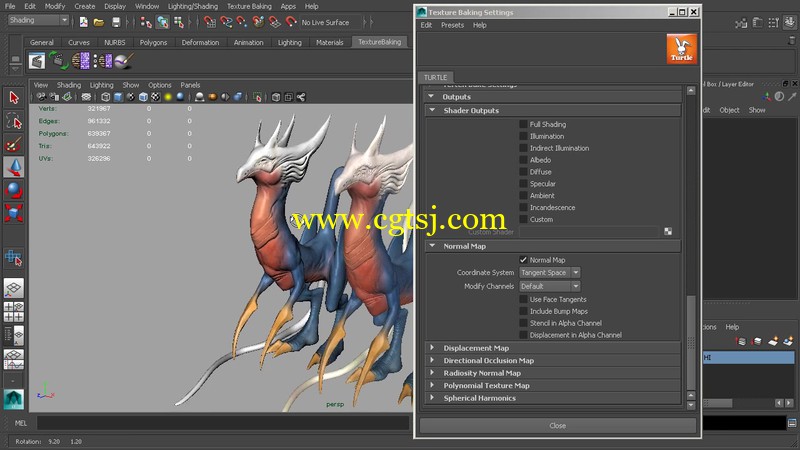The image size is (800, 450).
Task: Open the viewport Panels menu
Action: pyautogui.click(x=190, y=85)
